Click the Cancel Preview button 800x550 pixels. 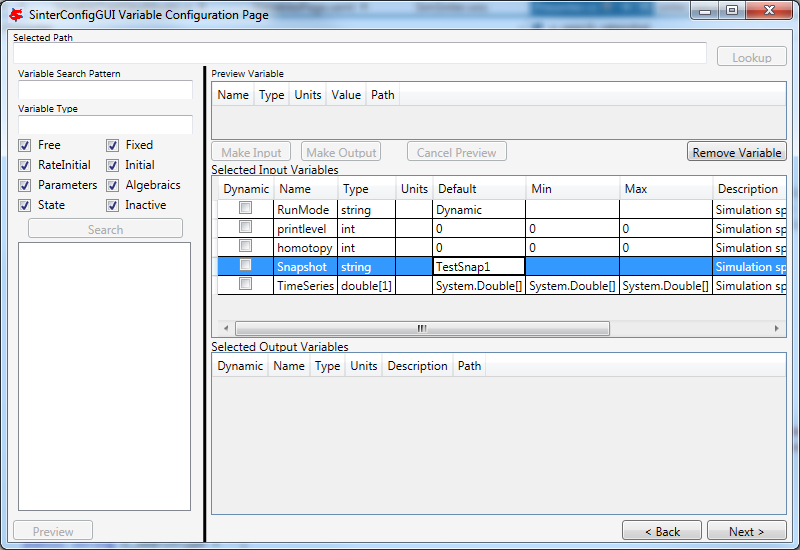pyautogui.click(x=457, y=152)
